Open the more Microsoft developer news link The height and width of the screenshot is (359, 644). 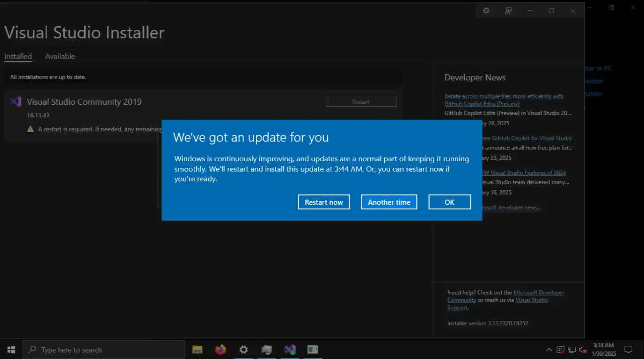pos(512,208)
